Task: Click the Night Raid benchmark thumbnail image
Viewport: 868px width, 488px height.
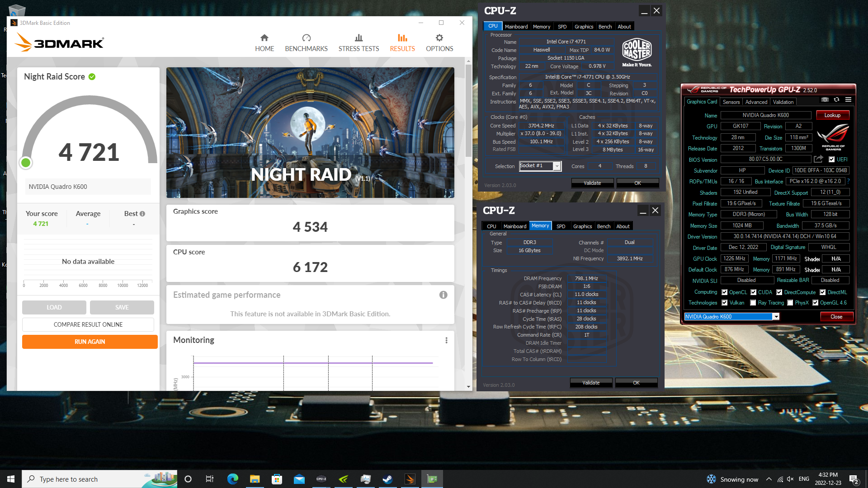Action: point(310,132)
